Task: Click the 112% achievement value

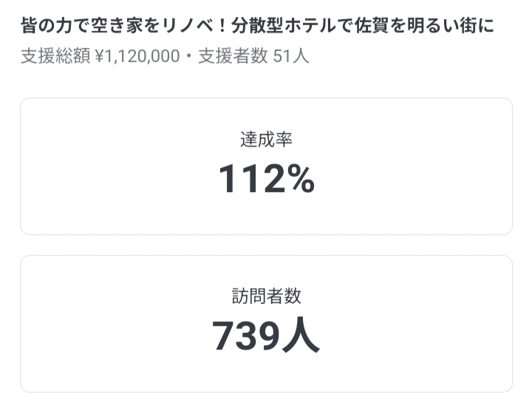Action: coord(266,180)
